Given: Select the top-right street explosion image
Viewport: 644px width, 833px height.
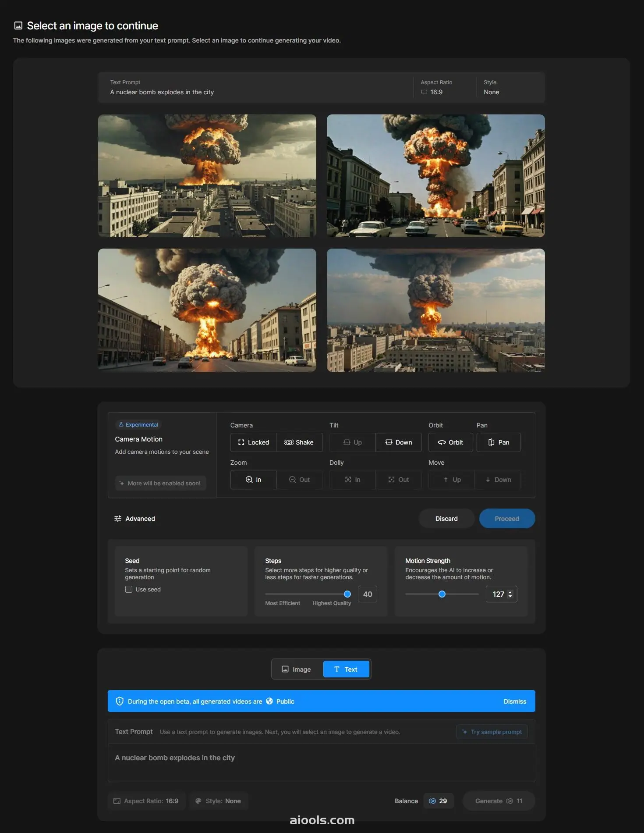Looking at the screenshot, I should click(435, 176).
